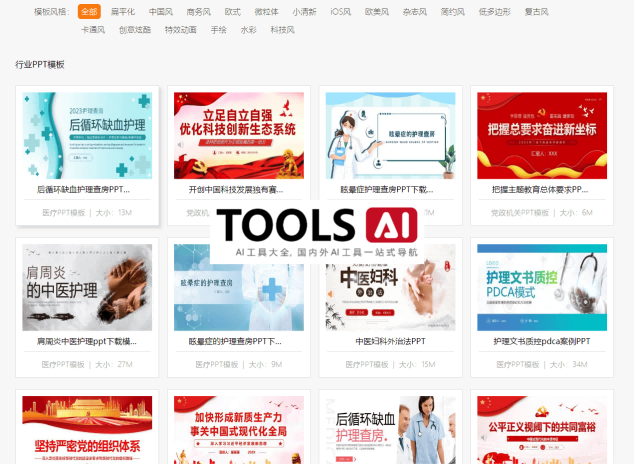
Task: Open the 坚持严密党的组织体系 template thumbnail
Action: coord(86,430)
